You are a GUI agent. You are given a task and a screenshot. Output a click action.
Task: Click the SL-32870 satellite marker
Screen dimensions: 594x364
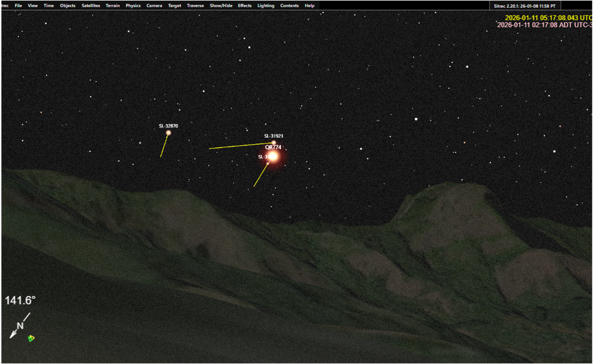coord(168,133)
